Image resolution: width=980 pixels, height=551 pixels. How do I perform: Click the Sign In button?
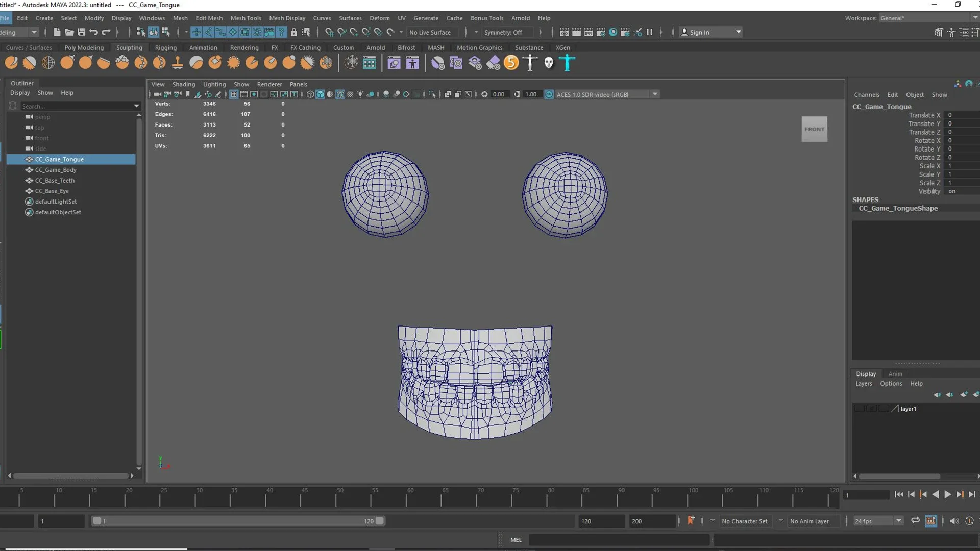[x=701, y=32]
